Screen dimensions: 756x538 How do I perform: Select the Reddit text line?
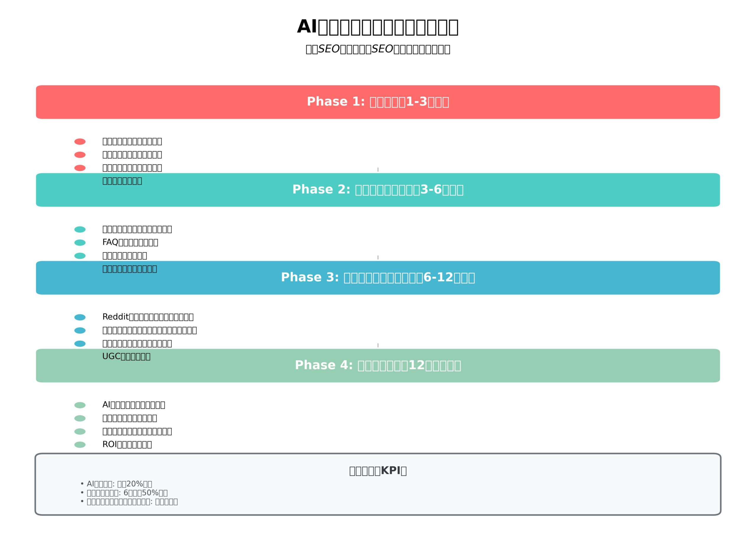click(148, 317)
